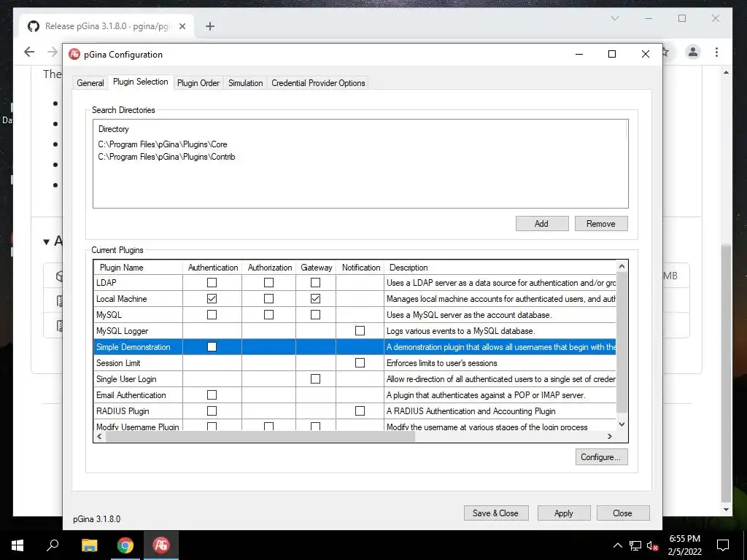Select the LDAP plugin name
Image resolution: width=747 pixels, height=560 pixels.
point(106,282)
